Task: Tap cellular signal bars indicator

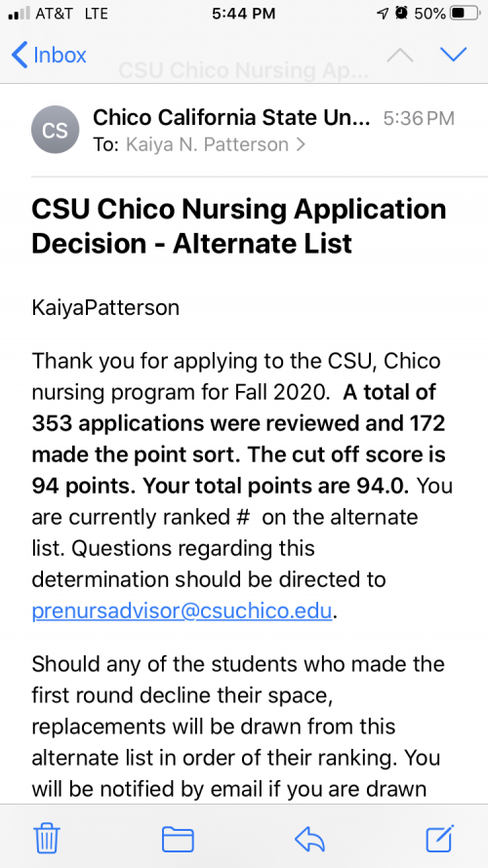Action: [x=20, y=14]
